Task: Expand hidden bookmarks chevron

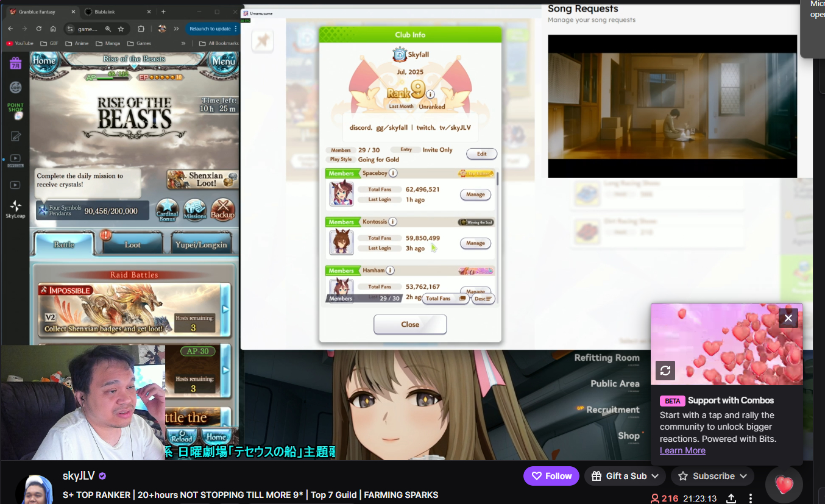Action: click(183, 43)
